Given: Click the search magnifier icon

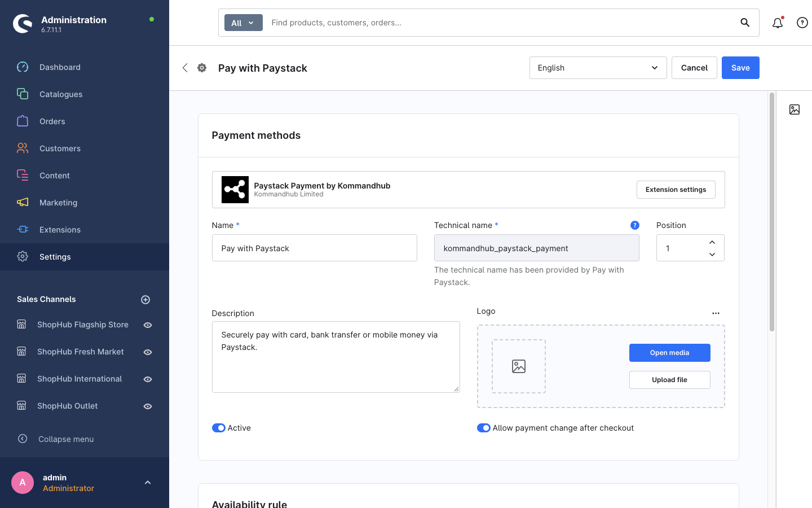Looking at the screenshot, I should [745, 23].
